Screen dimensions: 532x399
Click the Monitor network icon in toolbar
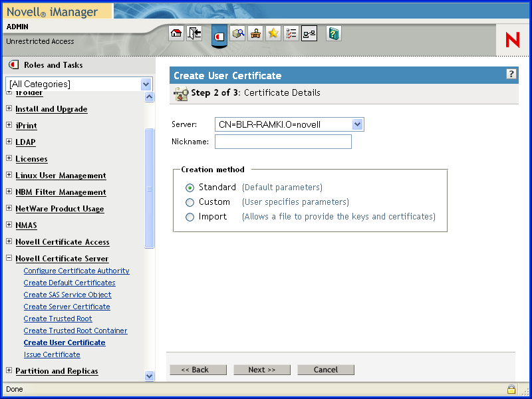(x=309, y=33)
